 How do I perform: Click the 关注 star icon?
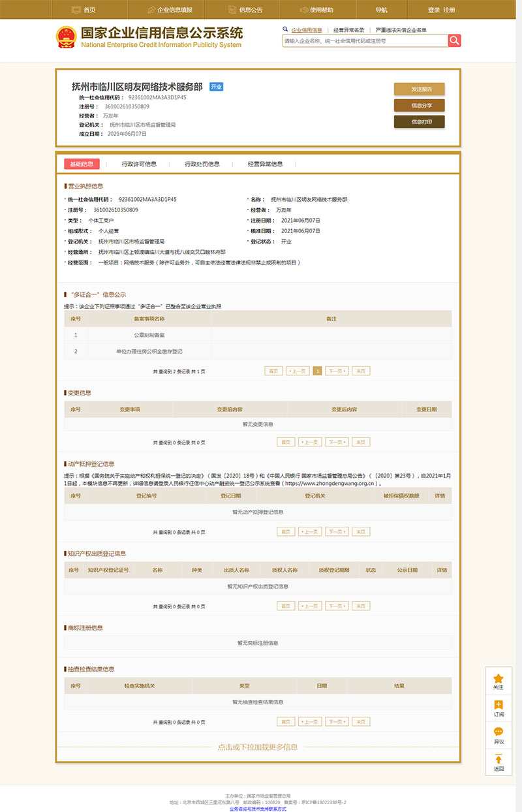click(x=499, y=679)
